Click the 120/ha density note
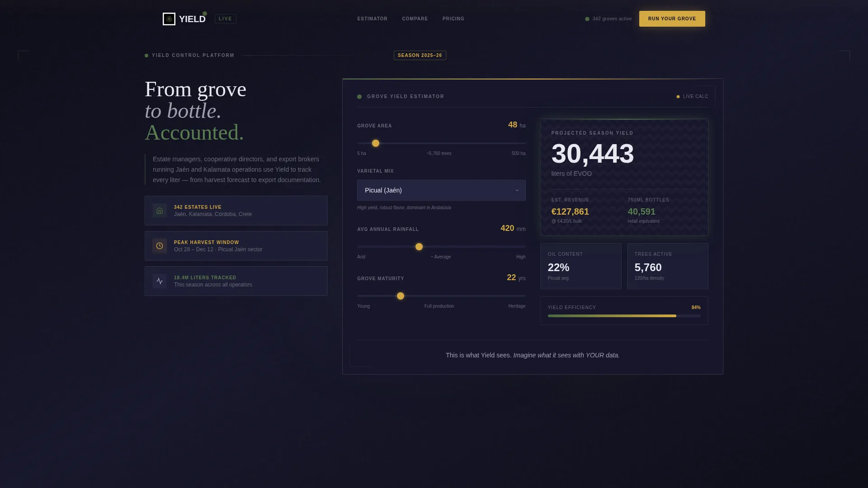868x488 pixels. pos(649,278)
